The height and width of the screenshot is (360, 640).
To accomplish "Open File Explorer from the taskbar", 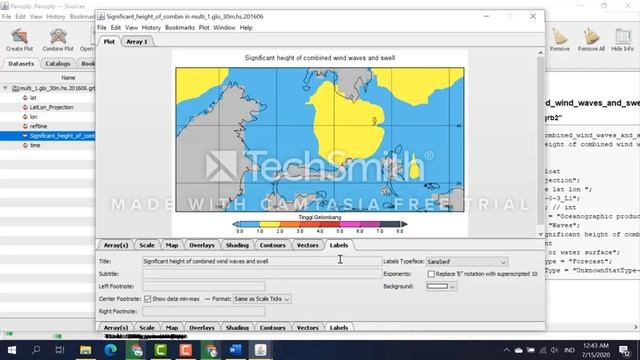I will pyautogui.click(x=85, y=350).
